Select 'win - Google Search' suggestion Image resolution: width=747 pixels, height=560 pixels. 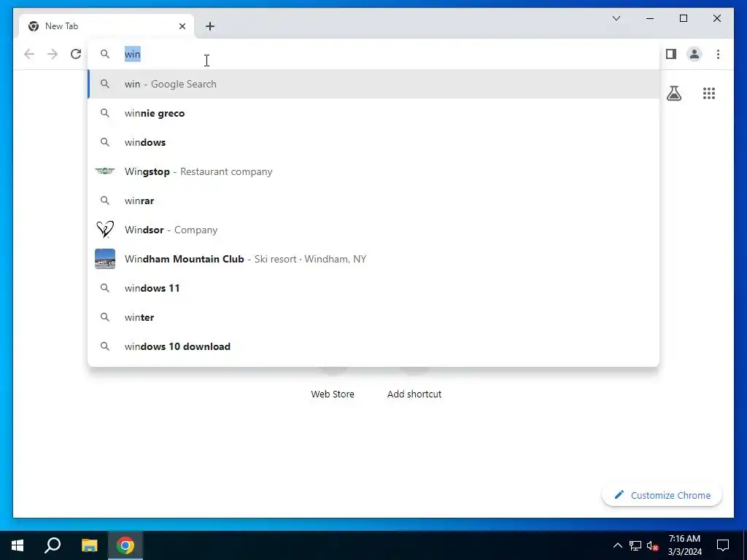click(373, 84)
